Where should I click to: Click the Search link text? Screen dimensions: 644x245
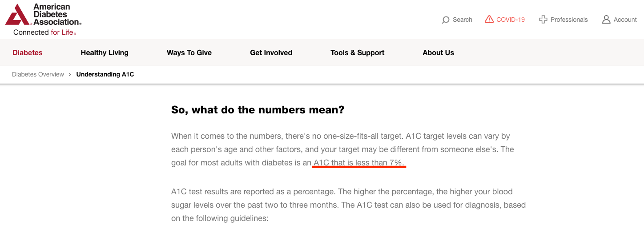(463, 20)
